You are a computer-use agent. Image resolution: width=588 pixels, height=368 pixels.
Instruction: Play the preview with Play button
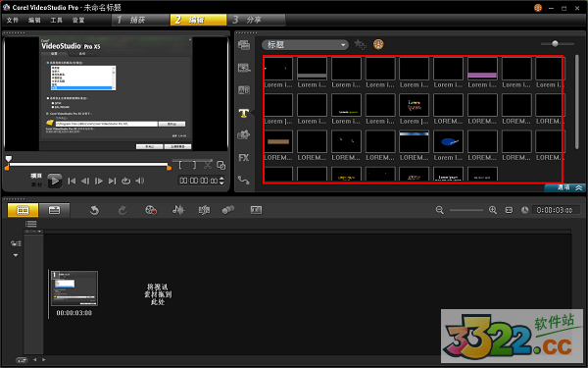tap(55, 181)
